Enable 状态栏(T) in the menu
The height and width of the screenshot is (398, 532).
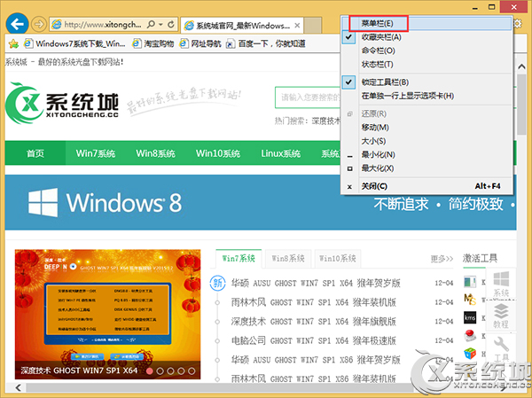click(x=426, y=64)
